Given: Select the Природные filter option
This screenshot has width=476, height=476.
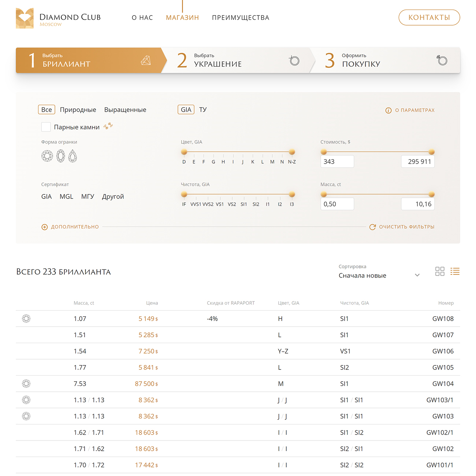Looking at the screenshot, I should [x=78, y=109].
